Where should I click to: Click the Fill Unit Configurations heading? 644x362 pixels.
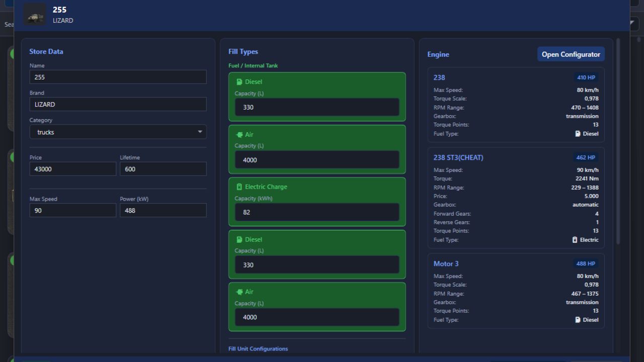click(258, 348)
